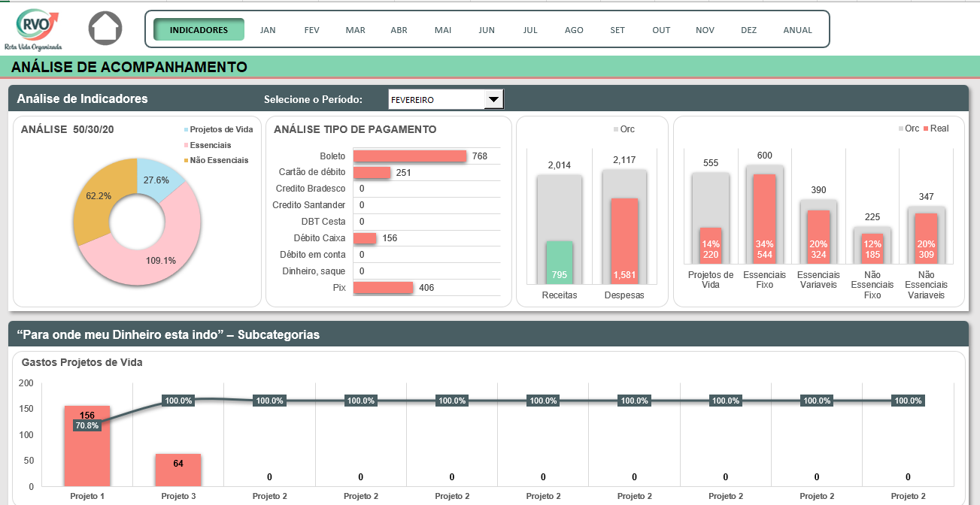Open the ANUAL summary tab
980x505 pixels.
click(x=798, y=30)
